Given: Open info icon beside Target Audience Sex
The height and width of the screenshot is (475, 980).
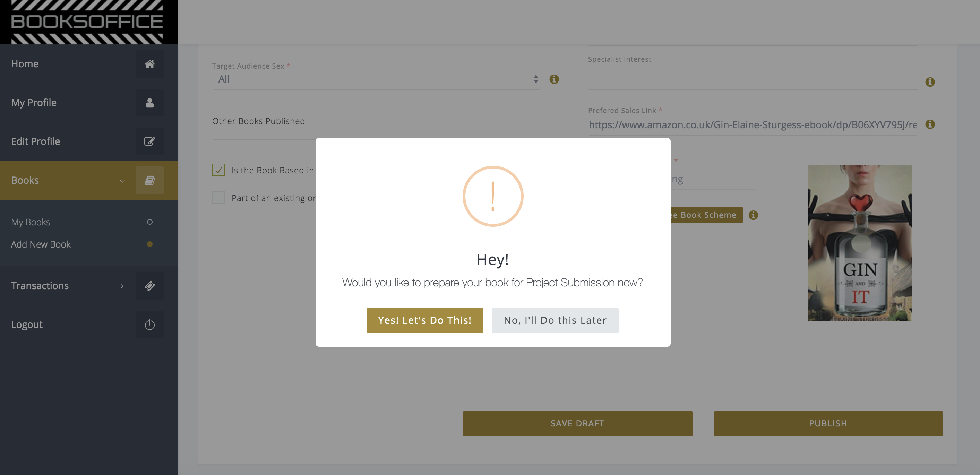Looking at the screenshot, I should 554,79.
